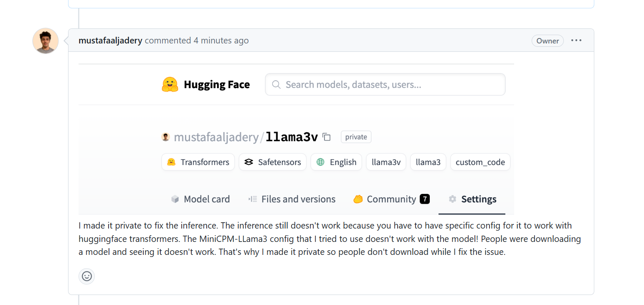Viewport: 644px width, 305px height.
Task: Click the gear icon beside Settings
Action: coord(452,199)
